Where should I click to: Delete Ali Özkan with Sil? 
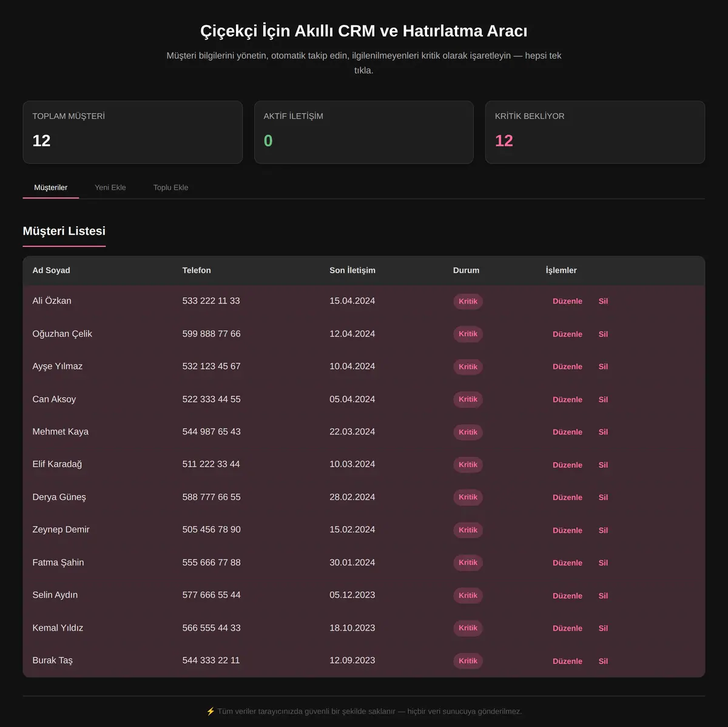tap(603, 302)
